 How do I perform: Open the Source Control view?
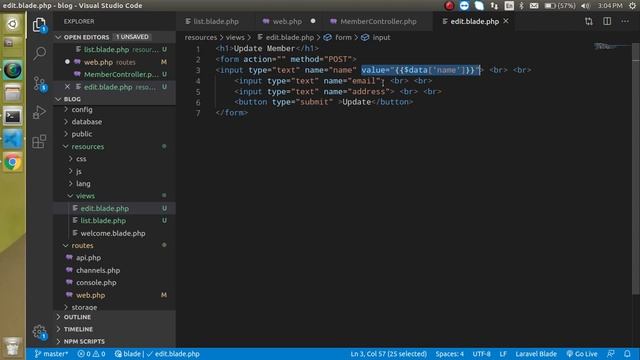tap(40, 84)
